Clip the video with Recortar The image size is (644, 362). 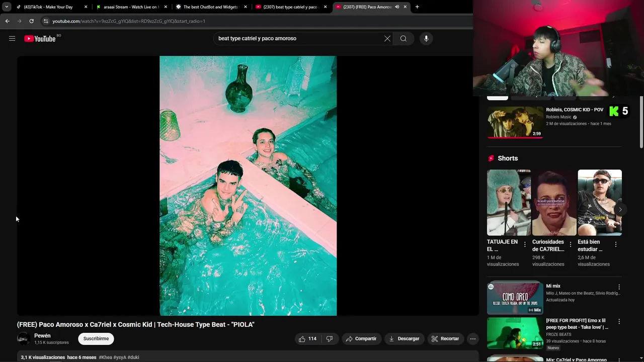point(445,339)
